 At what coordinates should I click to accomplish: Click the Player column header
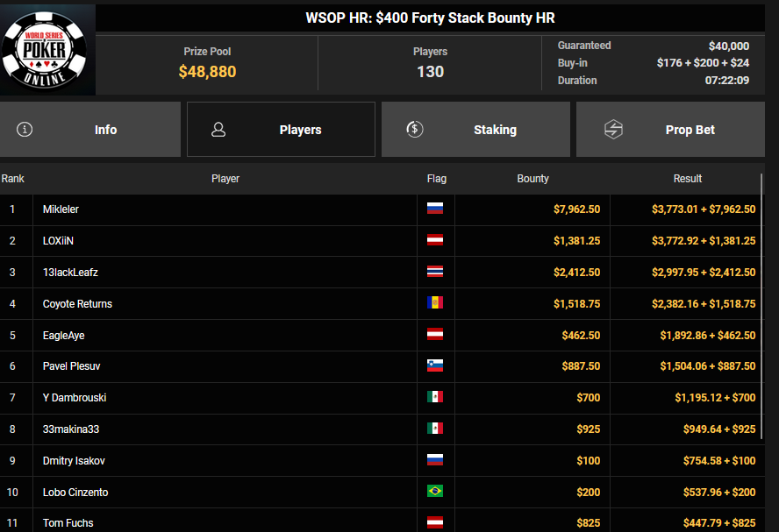(x=225, y=179)
